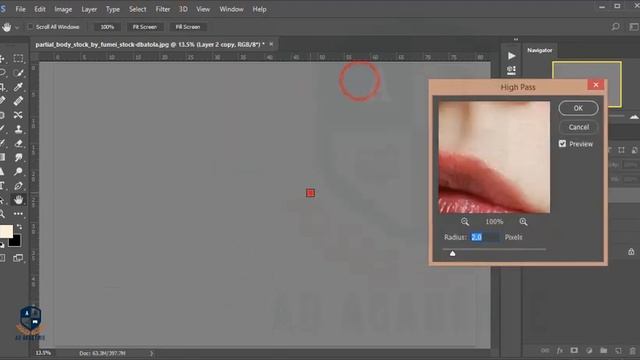This screenshot has width=640, height=360.
Task: Toggle Quick Mask mode
Action: [2, 258]
